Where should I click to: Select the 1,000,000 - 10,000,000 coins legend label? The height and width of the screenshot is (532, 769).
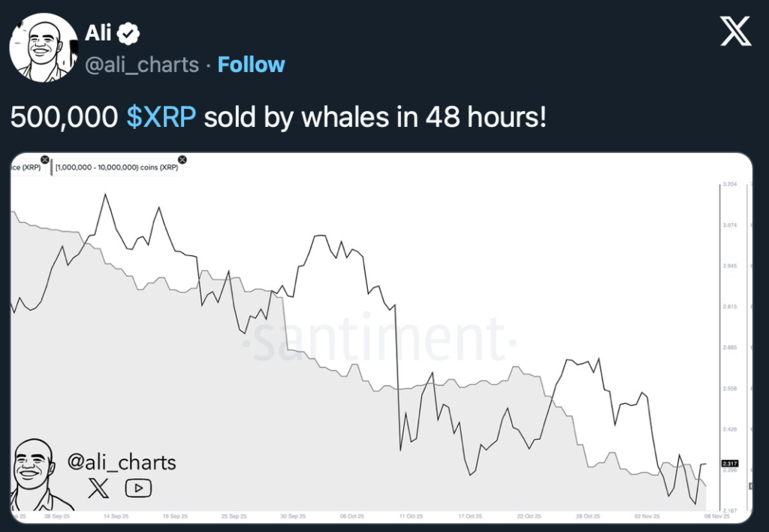116,167
